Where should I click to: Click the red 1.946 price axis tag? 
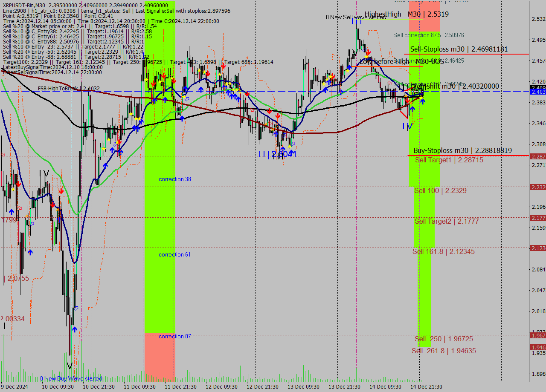tap(538, 347)
